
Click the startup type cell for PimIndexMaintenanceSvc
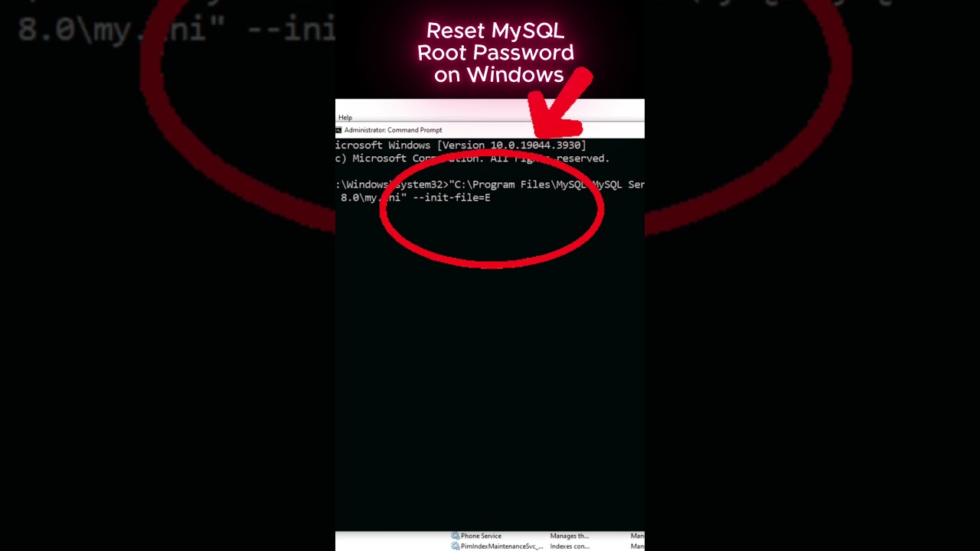click(637, 546)
